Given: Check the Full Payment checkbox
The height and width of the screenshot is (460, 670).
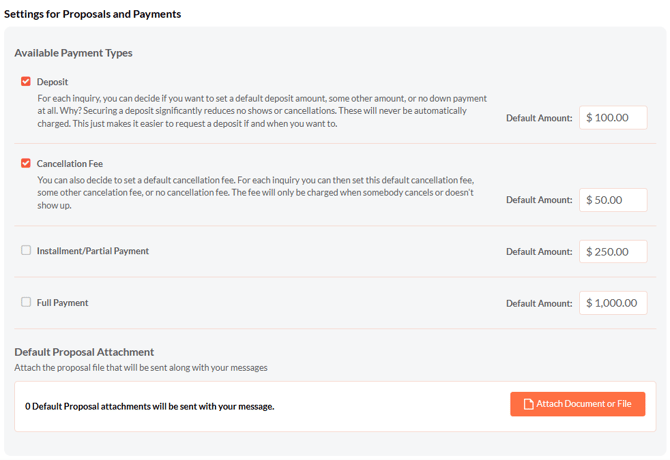Looking at the screenshot, I should point(26,302).
